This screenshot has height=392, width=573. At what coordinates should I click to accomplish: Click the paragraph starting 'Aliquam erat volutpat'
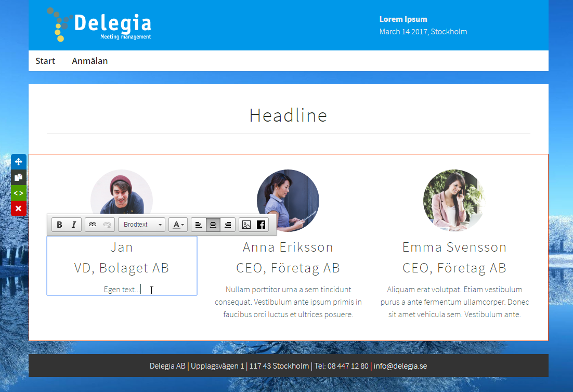(x=454, y=302)
